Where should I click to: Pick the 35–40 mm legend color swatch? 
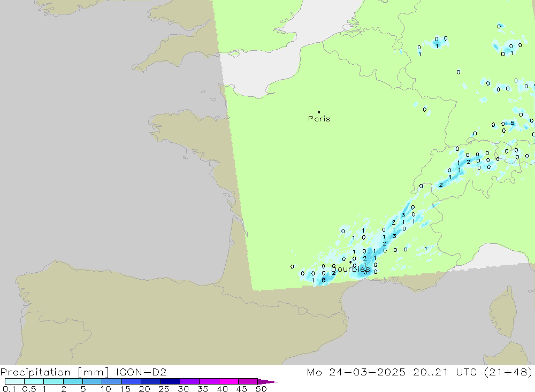point(209,381)
